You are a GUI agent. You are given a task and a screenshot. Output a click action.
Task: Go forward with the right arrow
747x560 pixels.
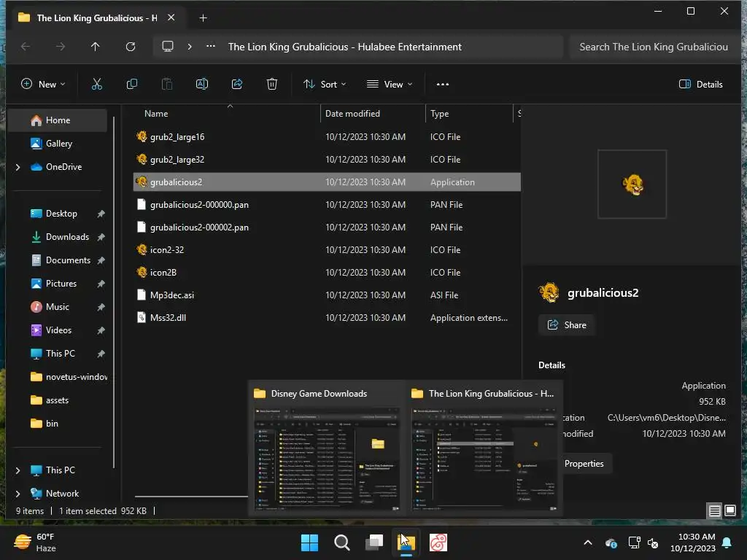61,47
